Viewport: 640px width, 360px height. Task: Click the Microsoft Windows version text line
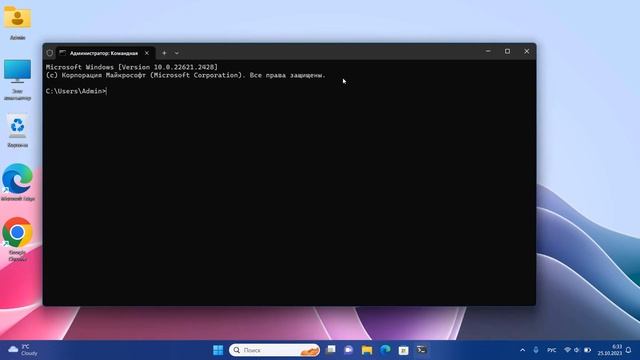tap(132, 67)
